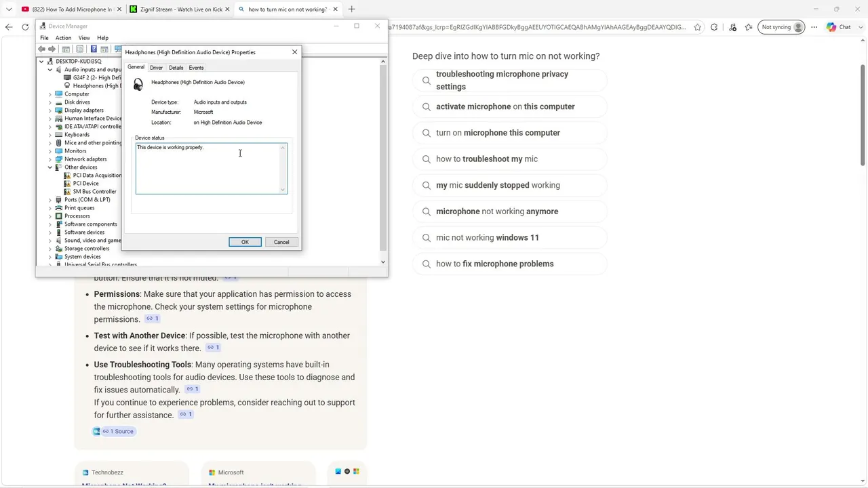
Task: Click the Not syncing profile button
Action: [x=781, y=27]
